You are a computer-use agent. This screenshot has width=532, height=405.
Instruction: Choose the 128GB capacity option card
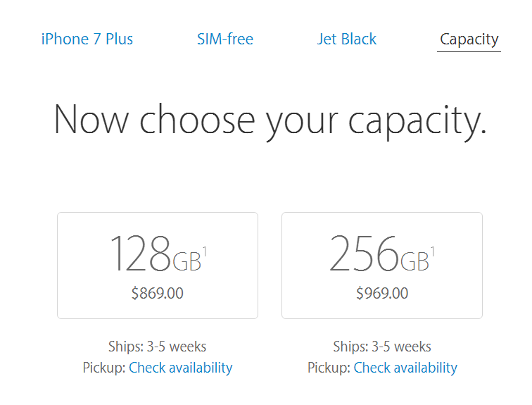(x=157, y=266)
